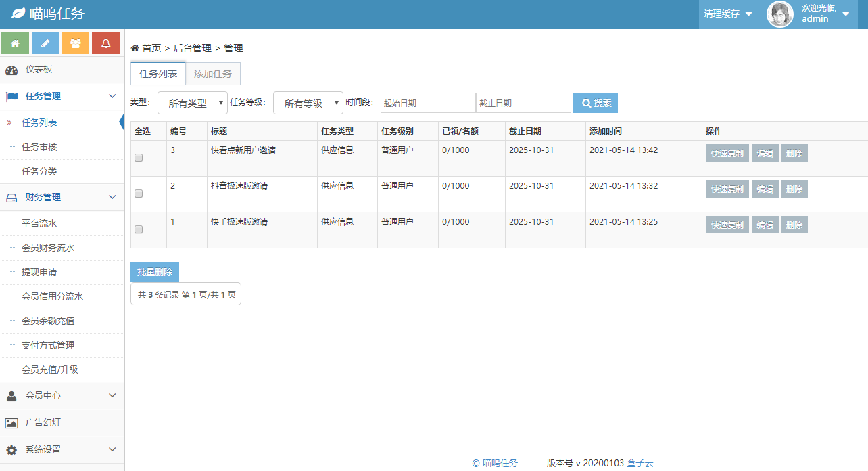This screenshot has height=471, width=868.
Task: Select the checkbox for 抖音极速版邀请 row
Action: click(139, 194)
